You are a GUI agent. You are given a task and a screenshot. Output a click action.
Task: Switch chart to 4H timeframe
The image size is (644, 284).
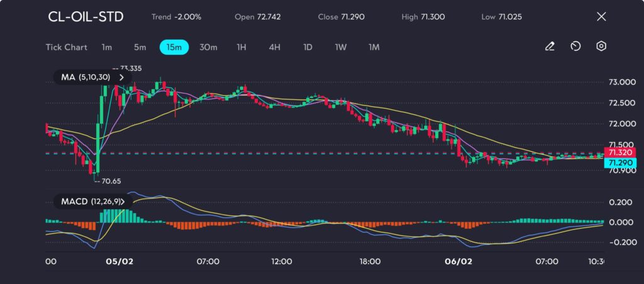274,47
